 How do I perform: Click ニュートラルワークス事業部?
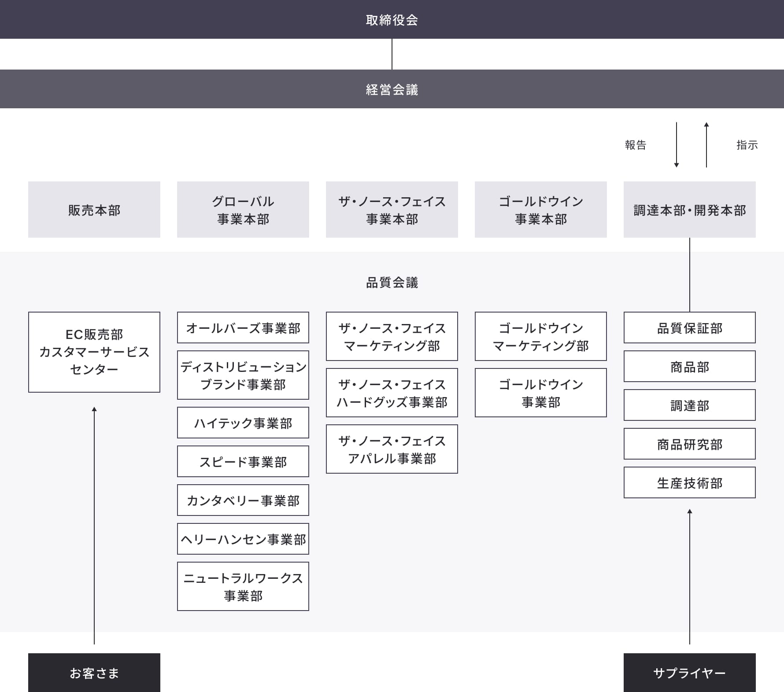(243, 586)
